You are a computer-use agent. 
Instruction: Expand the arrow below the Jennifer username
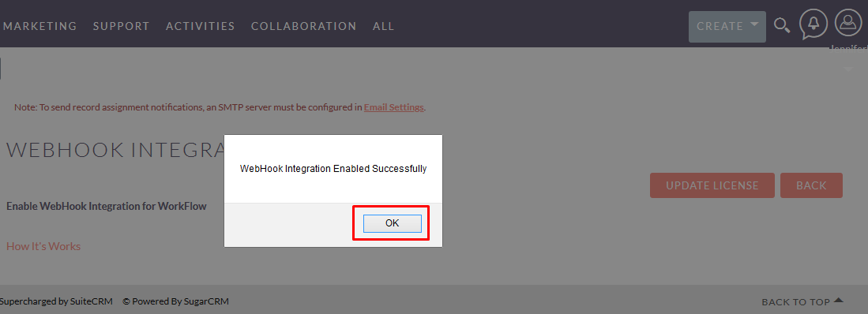click(x=848, y=69)
